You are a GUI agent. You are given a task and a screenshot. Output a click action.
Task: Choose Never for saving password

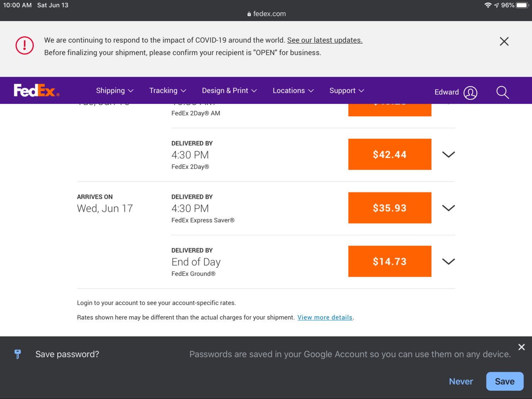(x=461, y=382)
